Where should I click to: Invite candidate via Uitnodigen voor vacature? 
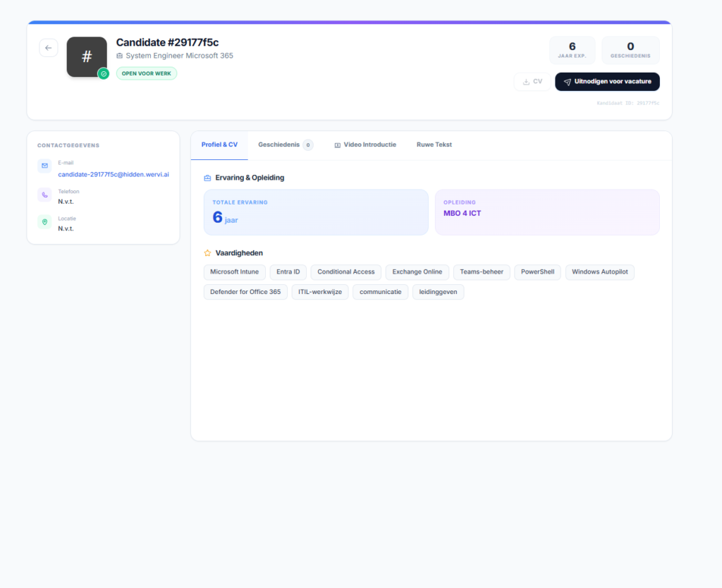click(x=607, y=82)
